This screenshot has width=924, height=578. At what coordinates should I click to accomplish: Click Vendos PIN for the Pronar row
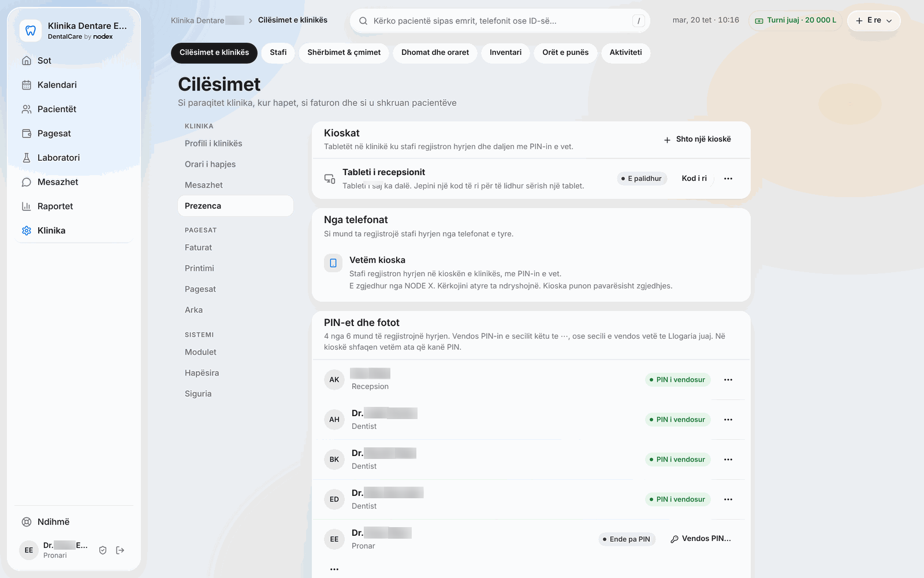(701, 539)
